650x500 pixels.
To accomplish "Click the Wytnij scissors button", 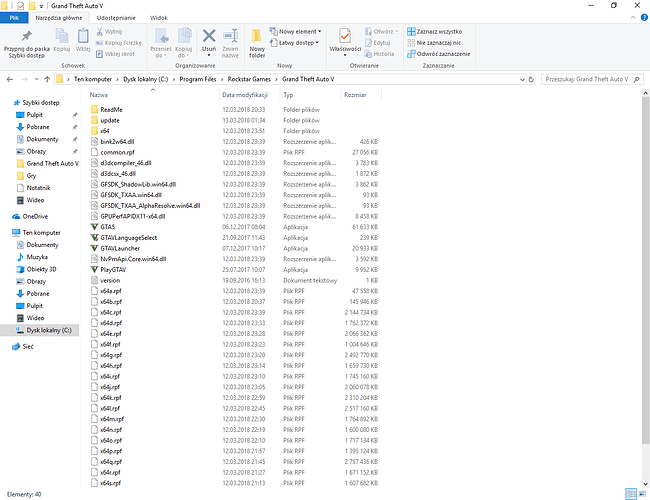I will (109, 32).
